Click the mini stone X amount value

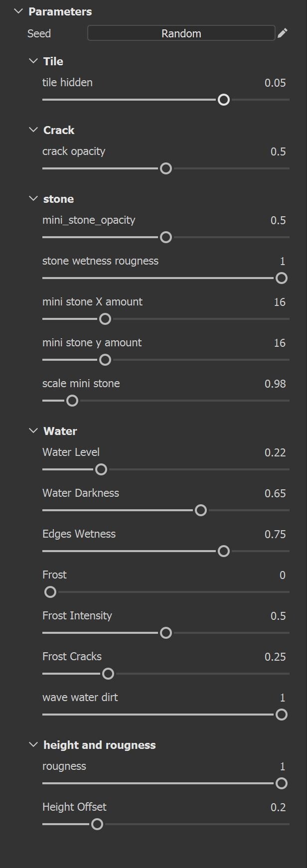coord(280,302)
